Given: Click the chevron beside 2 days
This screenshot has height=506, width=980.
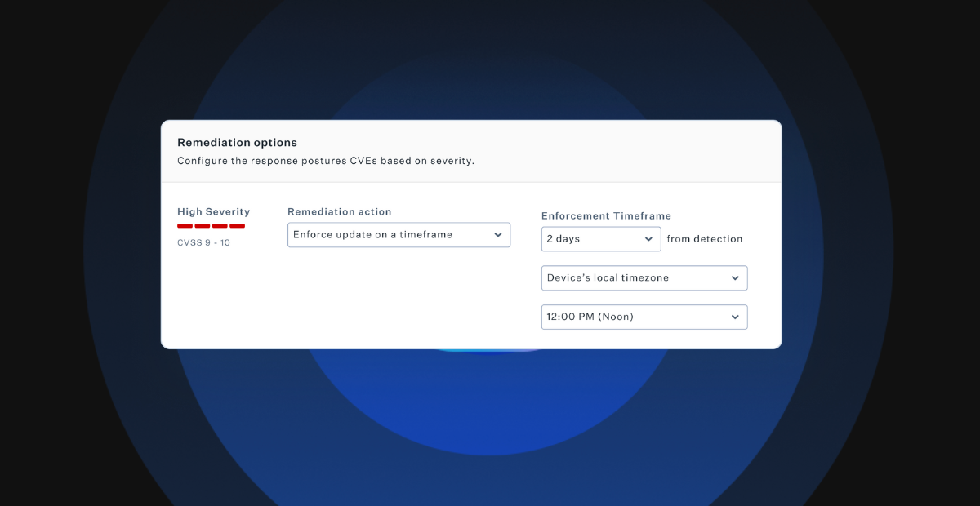Looking at the screenshot, I should [x=649, y=238].
